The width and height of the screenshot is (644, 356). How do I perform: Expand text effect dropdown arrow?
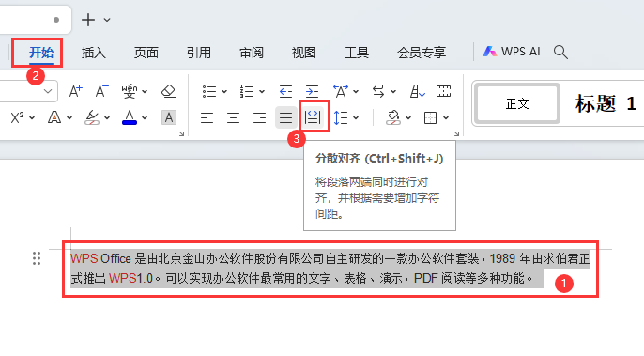(x=69, y=118)
